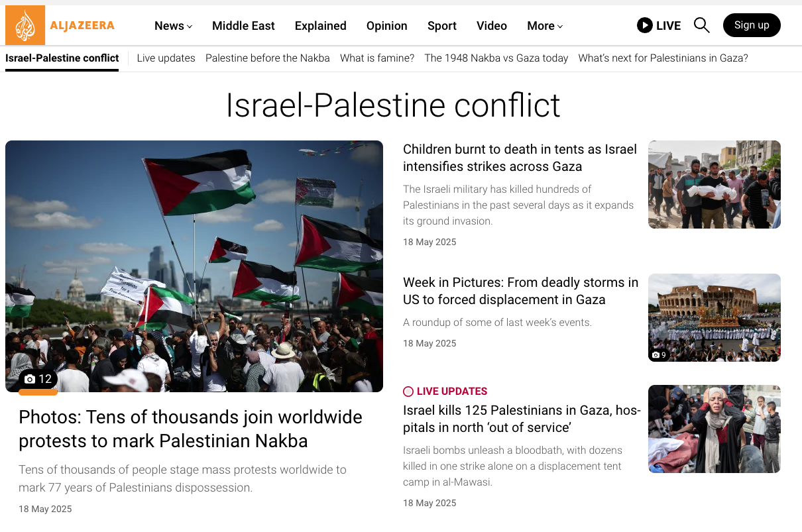Viewport: 802px width, 532px height.
Task: Open the search magnifier icon
Action: tap(701, 25)
